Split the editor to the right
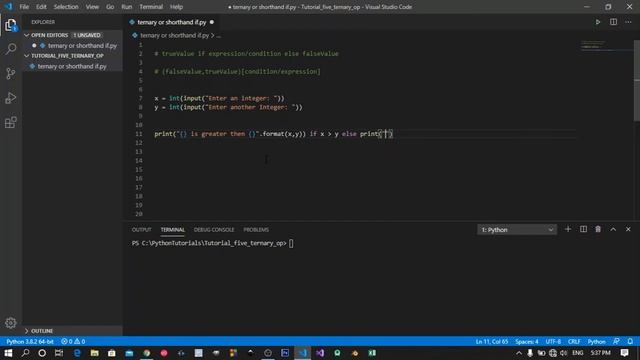 pos(613,22)
